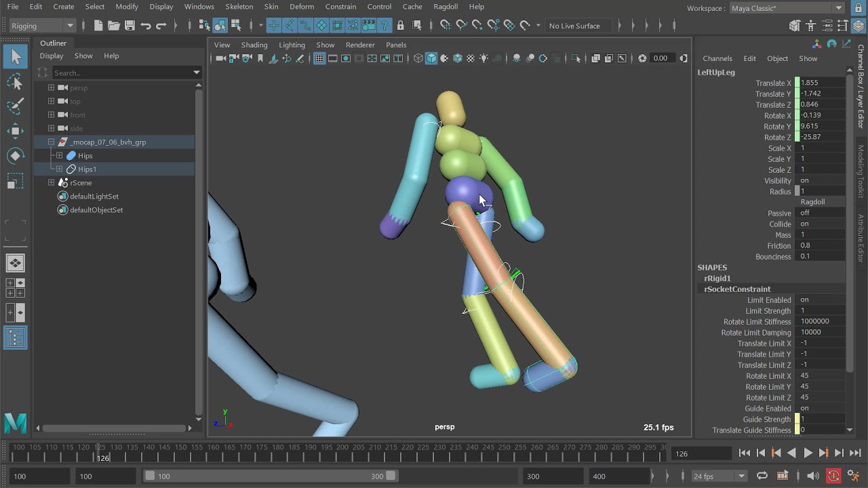The width and height of the screenshot is (868, 488).
Task: Open the Rigging menu set dropdown
Action: 42,26
